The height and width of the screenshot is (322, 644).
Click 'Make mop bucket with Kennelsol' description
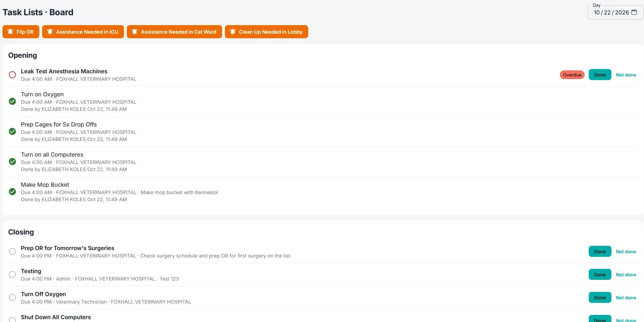tap(179, 192)
